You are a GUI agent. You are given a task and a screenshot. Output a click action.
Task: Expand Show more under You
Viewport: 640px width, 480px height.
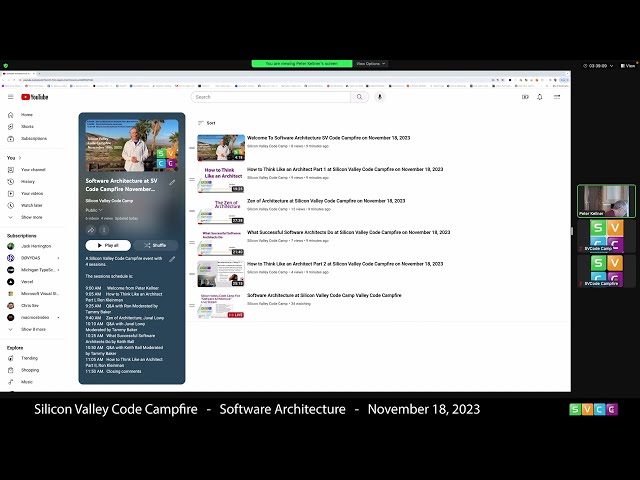[x=33, y=217]
